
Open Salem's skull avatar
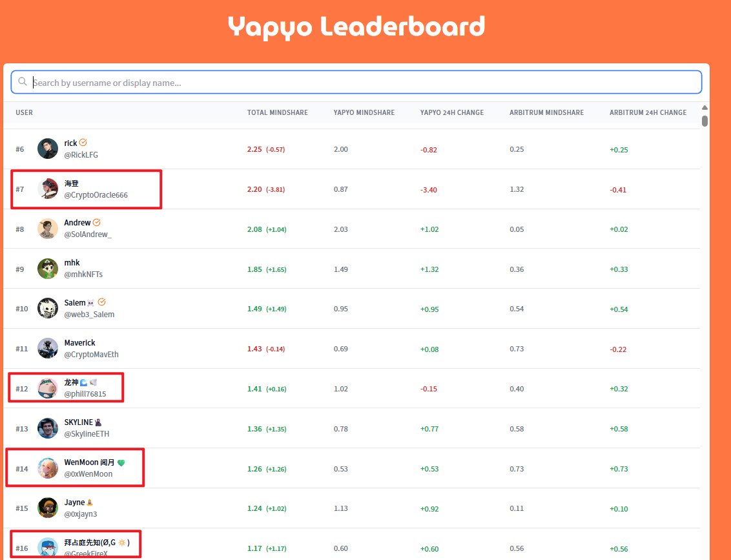click(x=48, y=309)
